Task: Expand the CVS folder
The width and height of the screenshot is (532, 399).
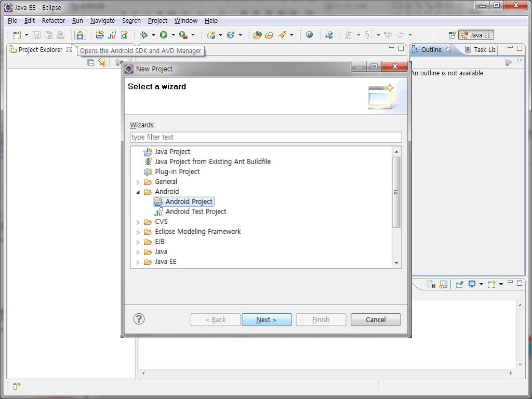Action: (138, 222)
